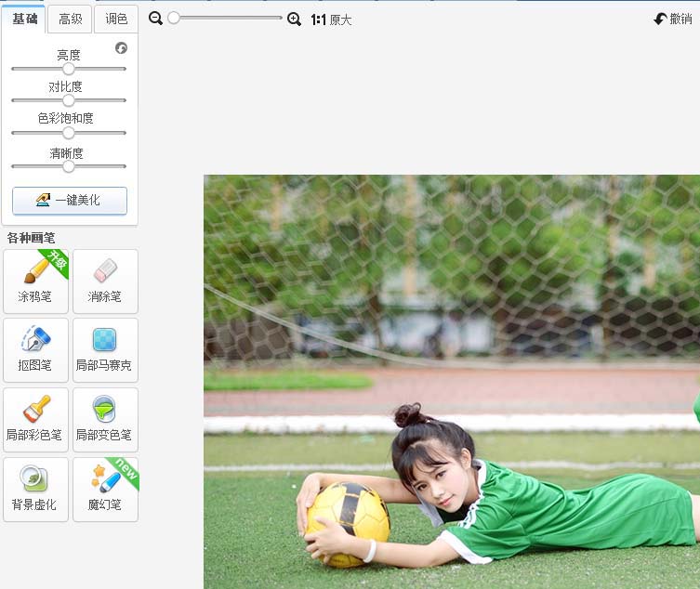Select the 消除笔 eraser tool
The width and height of the screenshot is (700, 589).
pyautogui.click(x=105, y=281)
